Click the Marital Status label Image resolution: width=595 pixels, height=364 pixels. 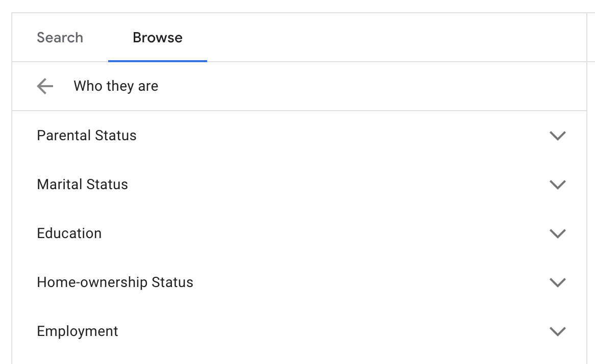[82, 184]
